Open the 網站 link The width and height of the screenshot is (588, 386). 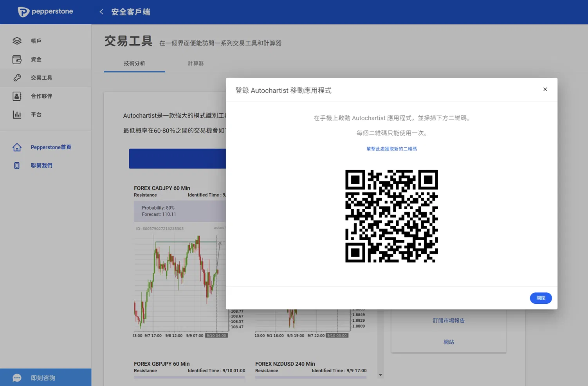point(449,342)
